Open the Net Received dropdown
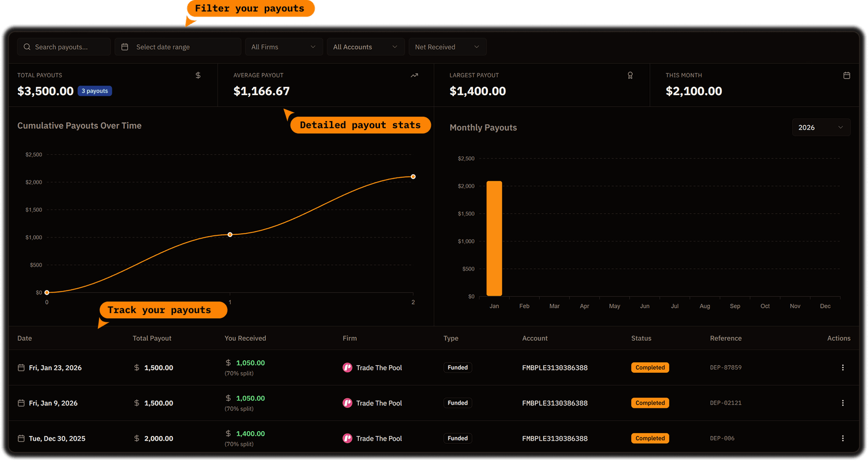This screenshot has width=868, height=461. (x=447, y=46)
